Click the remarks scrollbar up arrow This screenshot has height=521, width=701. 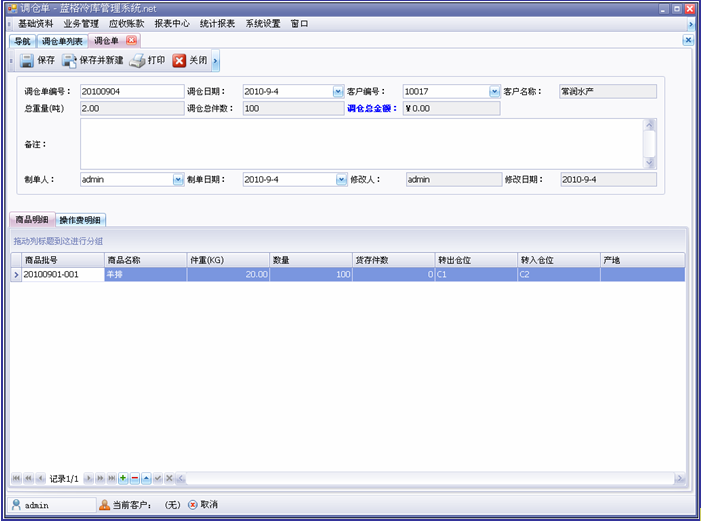[650, 125]
